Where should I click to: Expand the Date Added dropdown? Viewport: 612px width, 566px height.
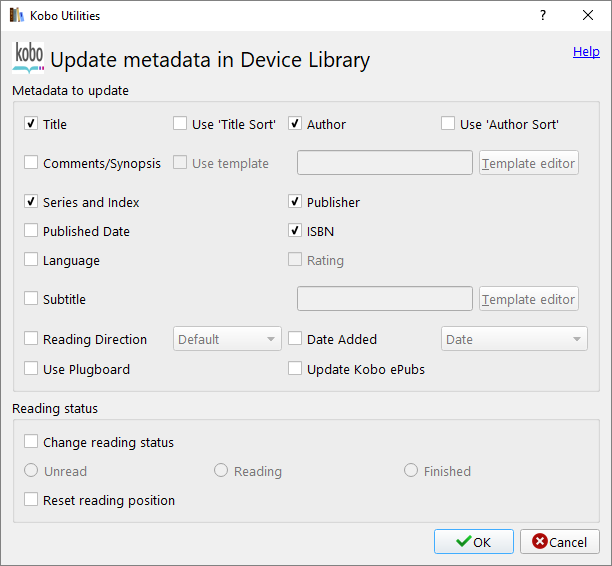pos(515,339)
